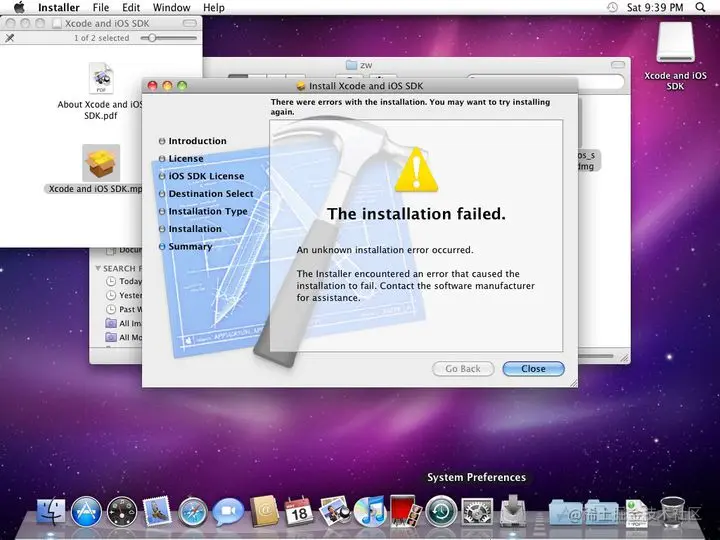This screenshot has height=540, width=720.
Task: Open iTunes from the dock
Action: click(x=370, y=511)
